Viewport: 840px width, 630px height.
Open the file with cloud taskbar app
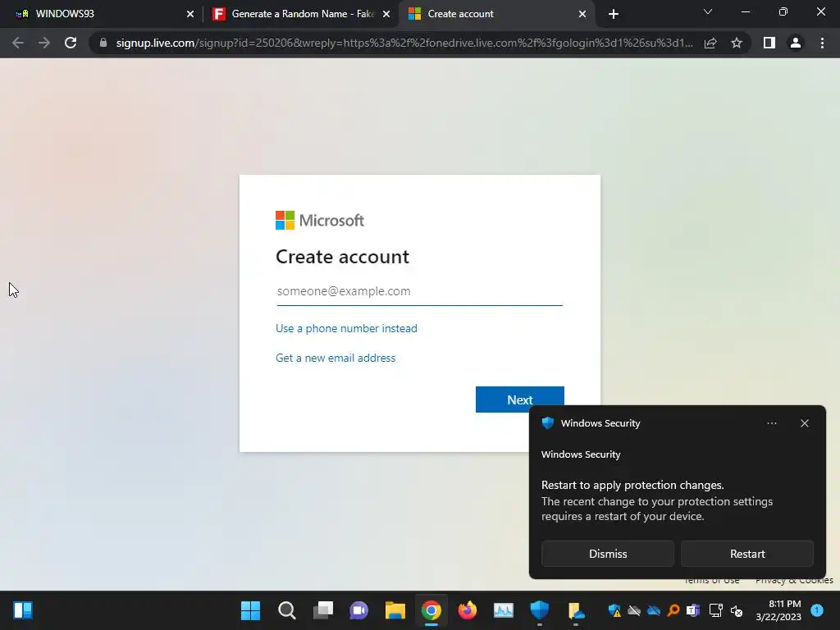(x=576, y=610)
